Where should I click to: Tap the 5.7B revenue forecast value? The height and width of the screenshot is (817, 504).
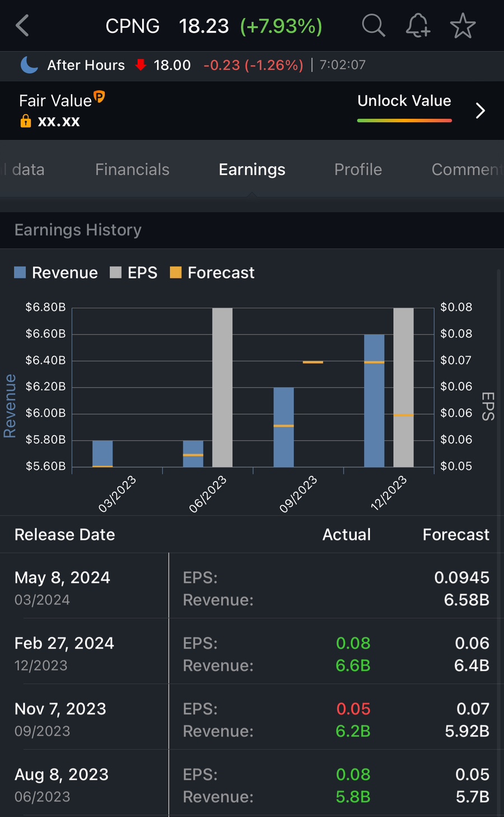coord(472,796)
